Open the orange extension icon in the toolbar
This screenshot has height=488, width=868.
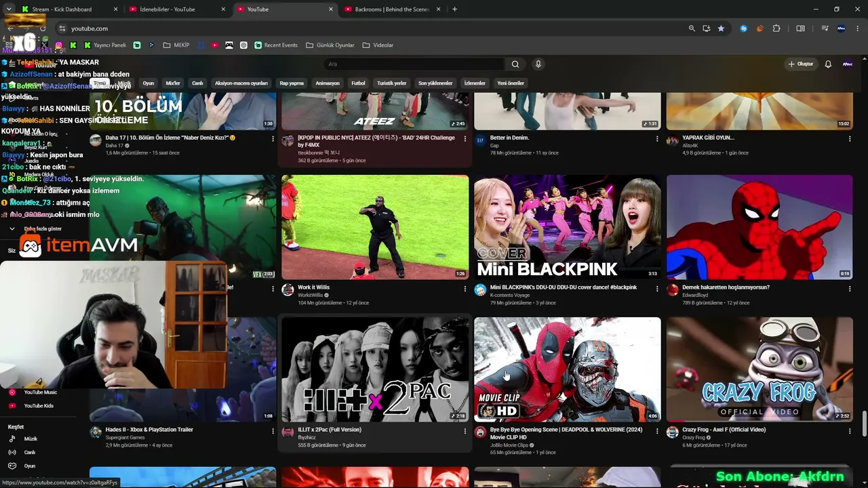click(x=759, y=28)
